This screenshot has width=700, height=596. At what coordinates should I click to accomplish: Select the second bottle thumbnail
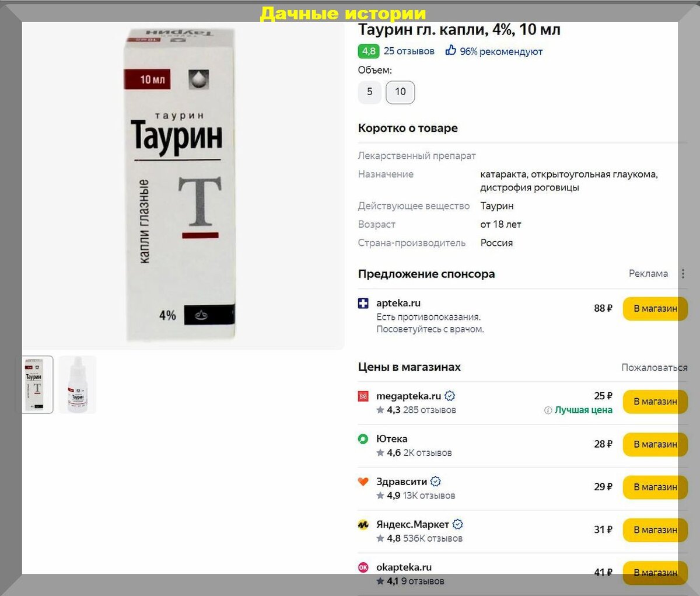pyautogui.click(x=78, y=385)
